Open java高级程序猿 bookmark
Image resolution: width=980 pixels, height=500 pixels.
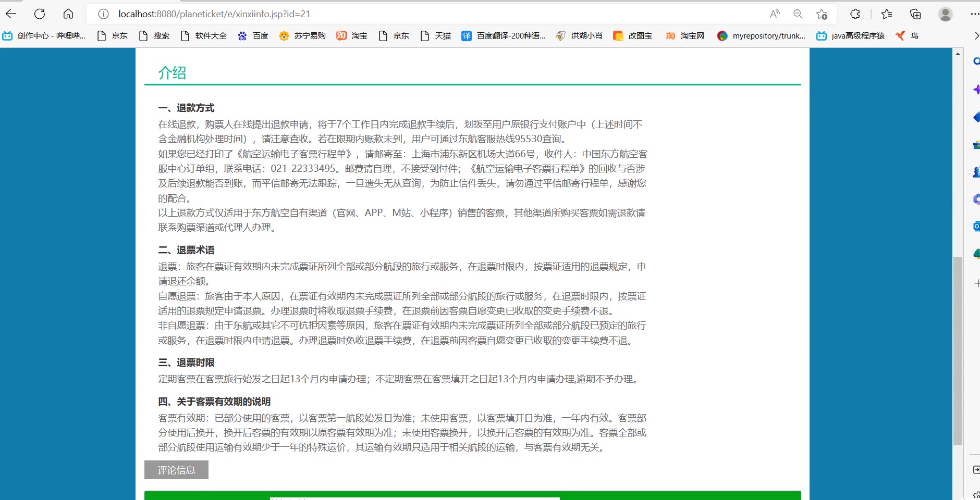pyautogui.click(x=850, y=35)
